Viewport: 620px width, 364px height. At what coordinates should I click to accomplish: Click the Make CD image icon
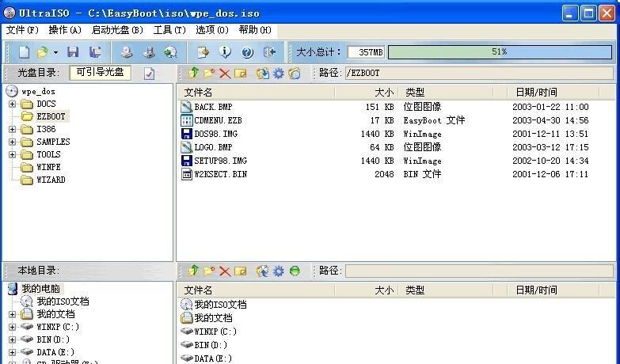point(127,51)
